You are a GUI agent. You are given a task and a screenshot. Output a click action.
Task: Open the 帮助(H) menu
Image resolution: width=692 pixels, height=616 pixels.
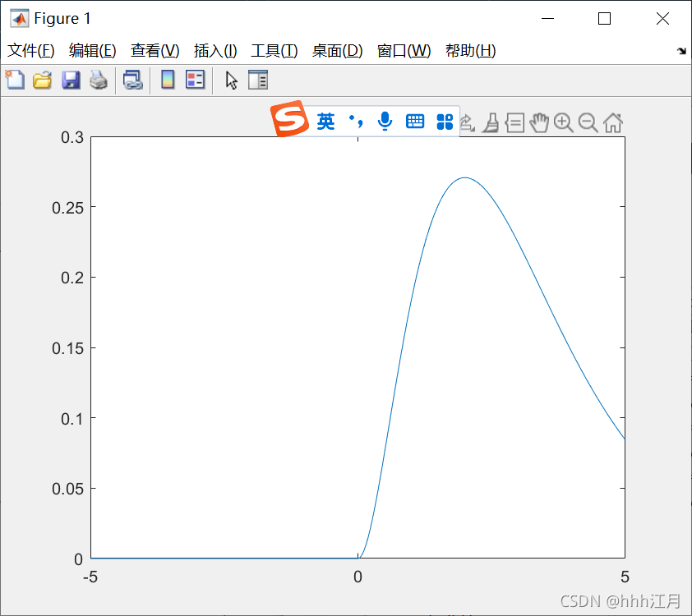(x=470, y=51)
